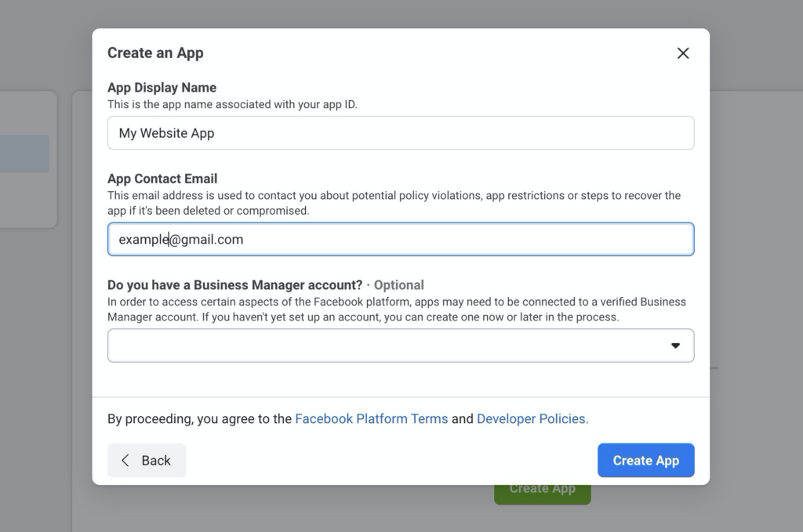Click the left chevron icon on Back button
The height and width of the screenshot is (532, 803).
126,461
